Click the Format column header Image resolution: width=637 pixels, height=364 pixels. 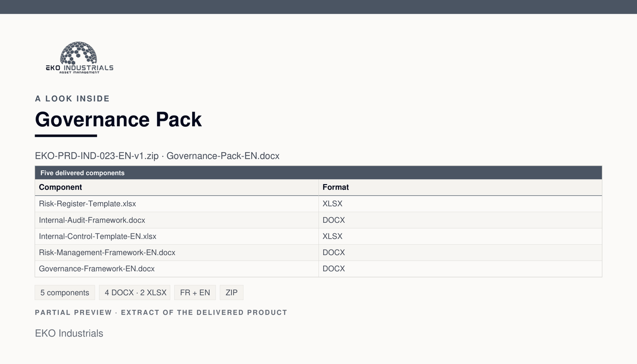pos(460,187)
